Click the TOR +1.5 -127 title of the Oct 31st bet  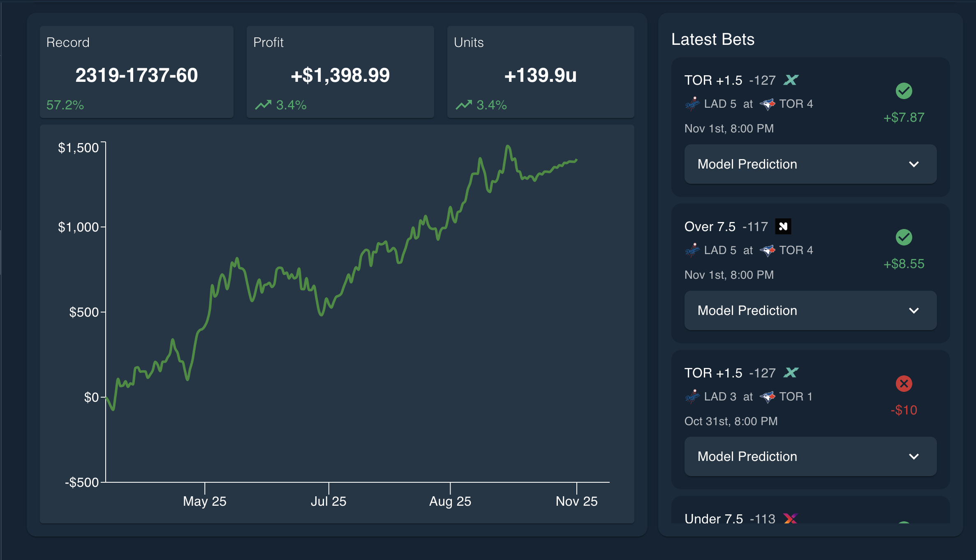coord(730,373)
